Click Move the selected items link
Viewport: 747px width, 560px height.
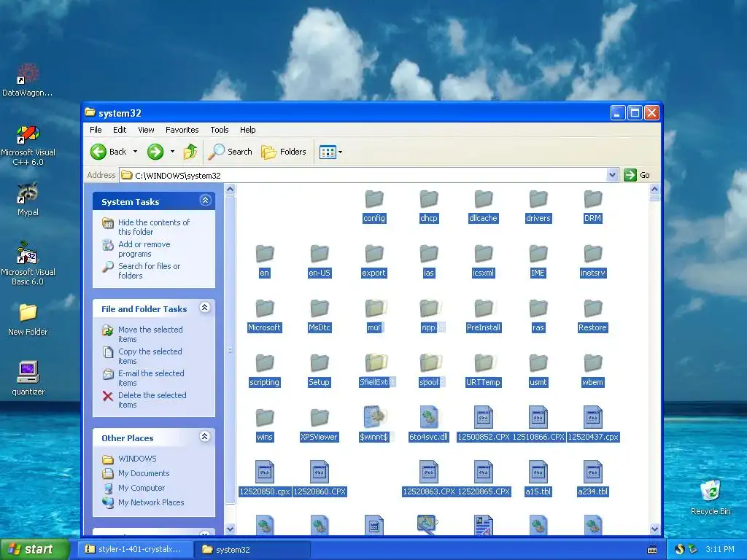(x=150, y=334)
